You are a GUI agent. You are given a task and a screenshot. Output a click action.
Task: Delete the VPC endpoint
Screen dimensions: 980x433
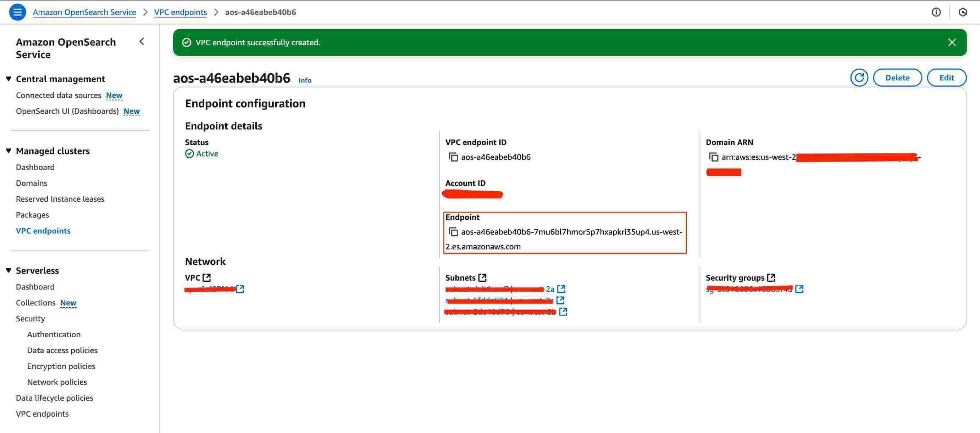pos(897,78)
